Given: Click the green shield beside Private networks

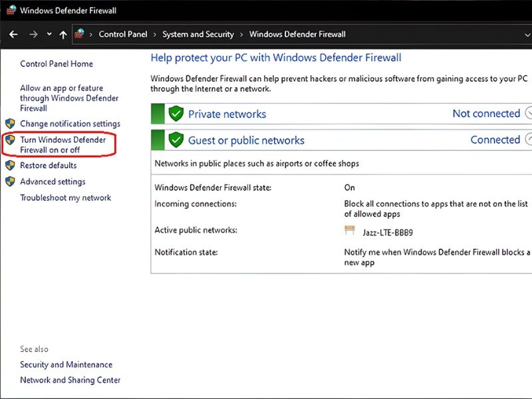Looking at the screenshot, I should (176, 114).
